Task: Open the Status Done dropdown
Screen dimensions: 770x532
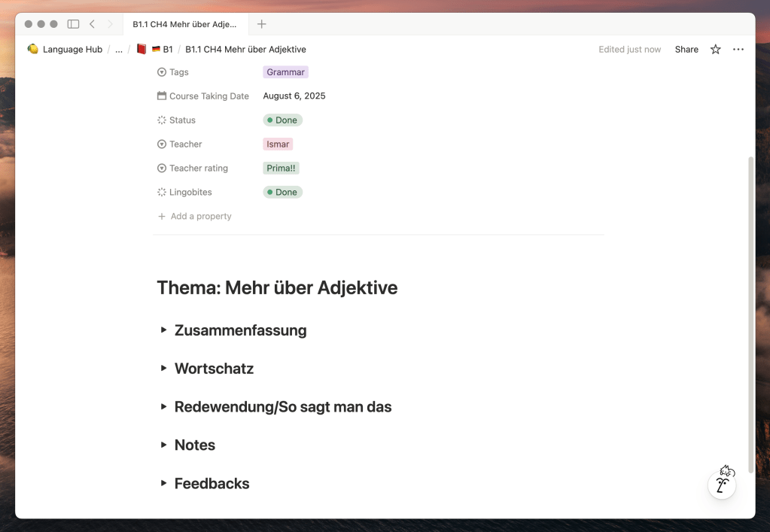Action: coord(282,120)
